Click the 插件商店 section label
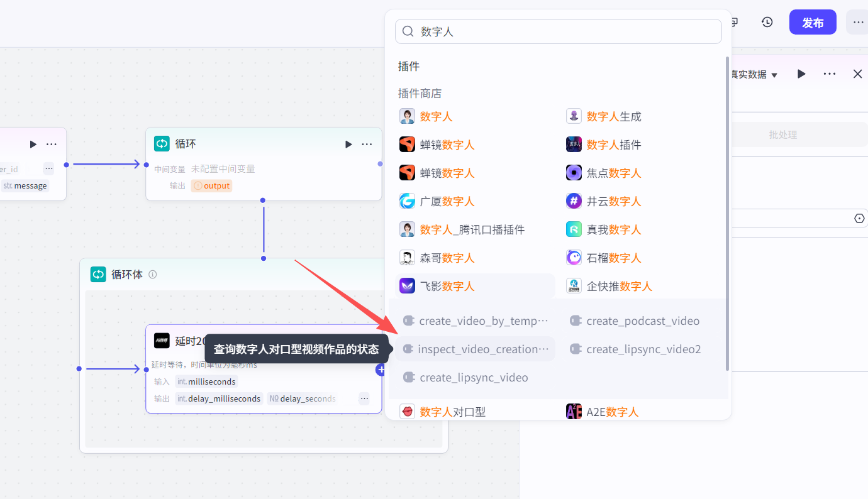 pyautogui.click(x=420, y=93)
